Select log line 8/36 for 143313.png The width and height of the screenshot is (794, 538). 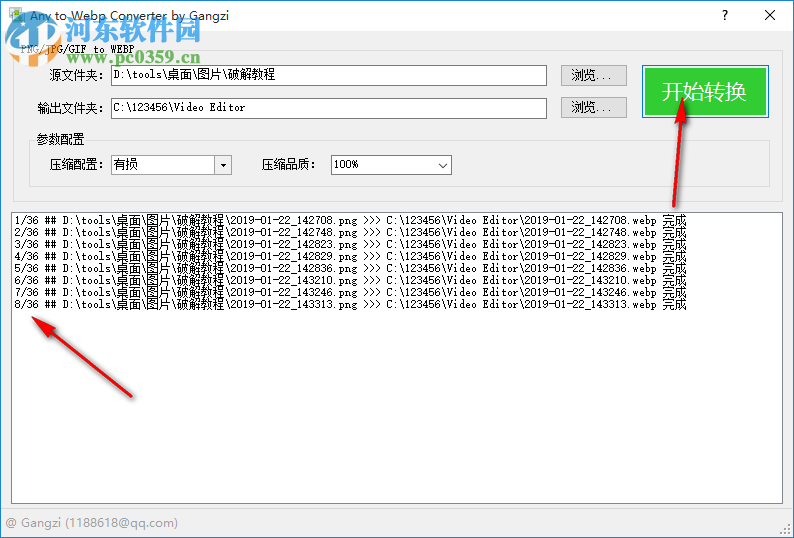[350, 304]
